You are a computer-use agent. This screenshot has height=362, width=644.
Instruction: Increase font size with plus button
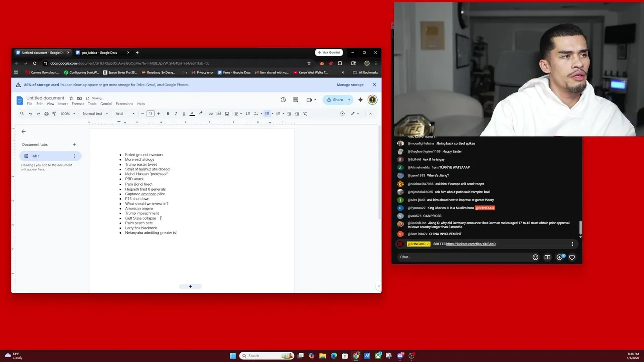click(x=158, y=114)
